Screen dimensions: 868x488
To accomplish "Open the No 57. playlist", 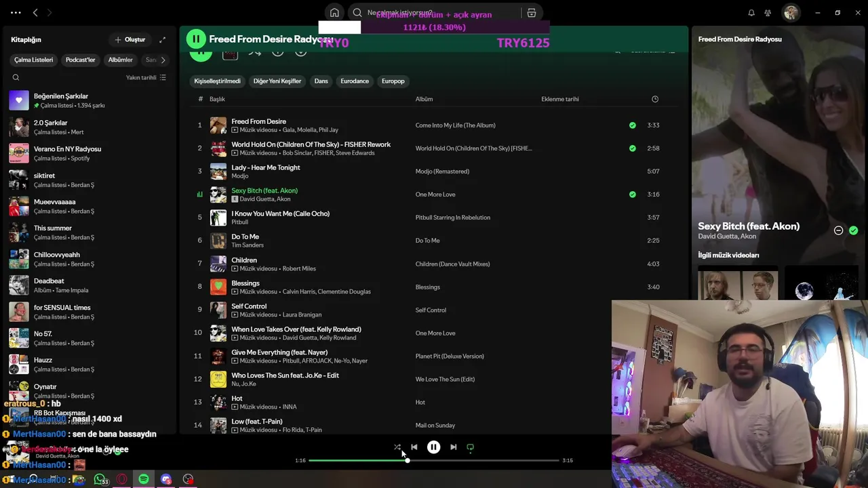I will 88,338.
